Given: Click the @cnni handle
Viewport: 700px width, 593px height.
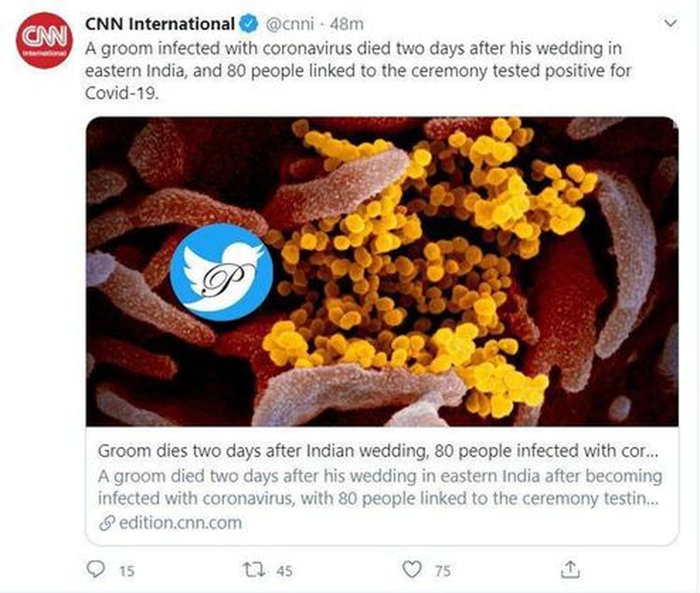Looking at the screenshot, I should 290,24.
